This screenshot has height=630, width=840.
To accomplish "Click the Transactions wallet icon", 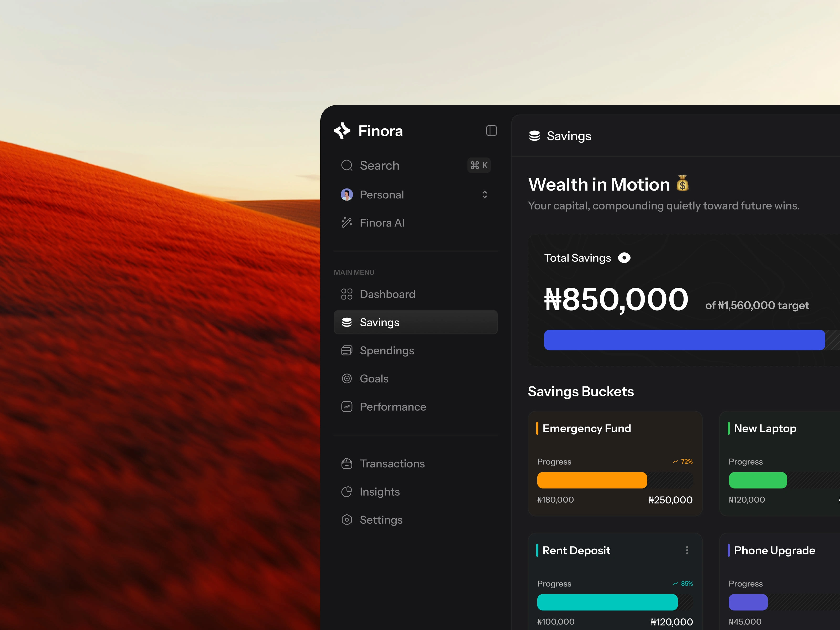I will pyautogui.click(x=347, y=463).
